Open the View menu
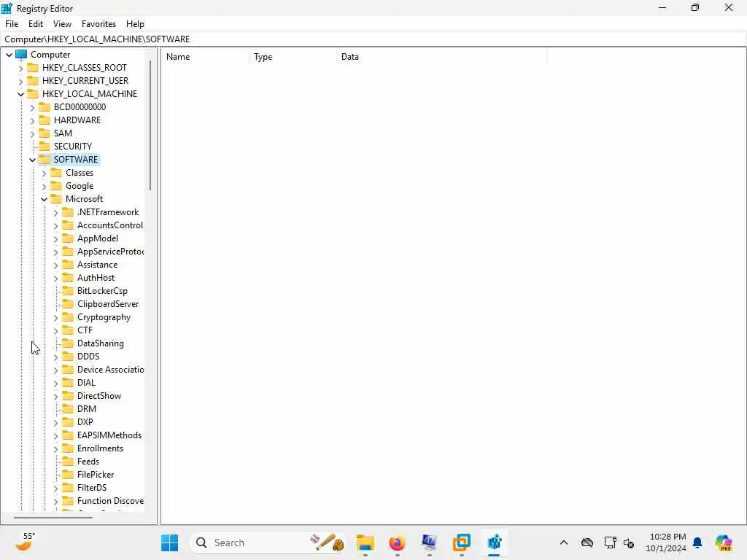Image resolution: width=747 pixels, height=560 pixels. (x=62, y=24)
